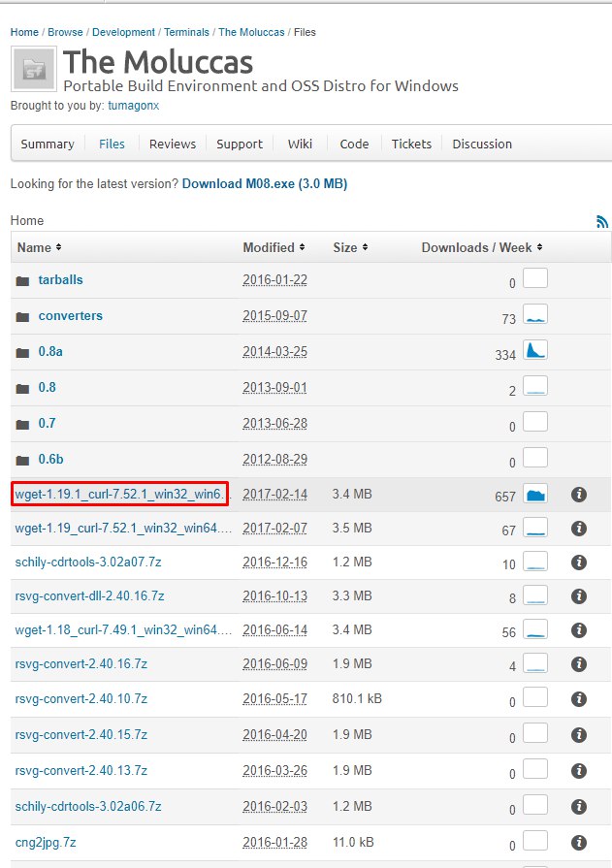The width and height of the screenshot is (612, 868).
Task: Open info icon for wget-1.19_curl-7.52.1 file
Action: (x=579, y=529)
